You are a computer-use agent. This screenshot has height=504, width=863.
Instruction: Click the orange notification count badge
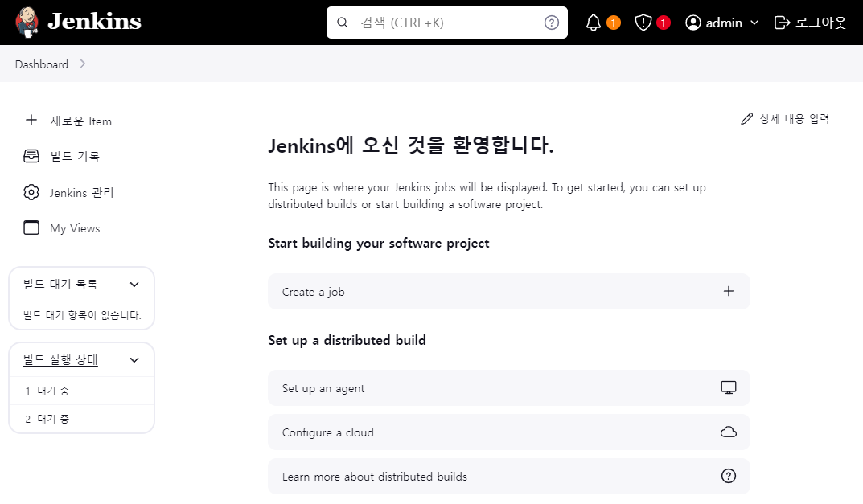(613, 23)
